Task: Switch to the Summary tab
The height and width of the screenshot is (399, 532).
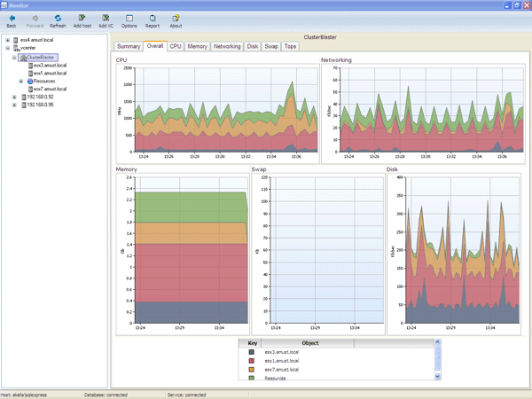Action: (x=129, y=46)
